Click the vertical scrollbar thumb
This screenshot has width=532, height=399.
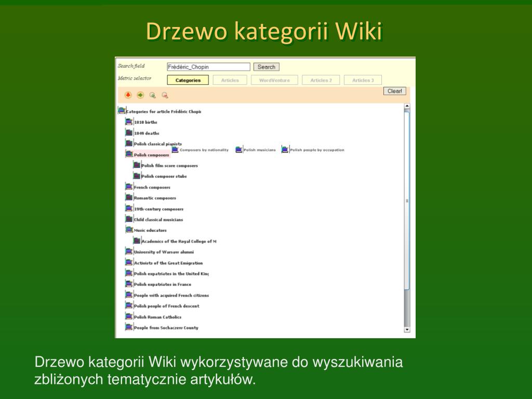[x=407, y=200]
